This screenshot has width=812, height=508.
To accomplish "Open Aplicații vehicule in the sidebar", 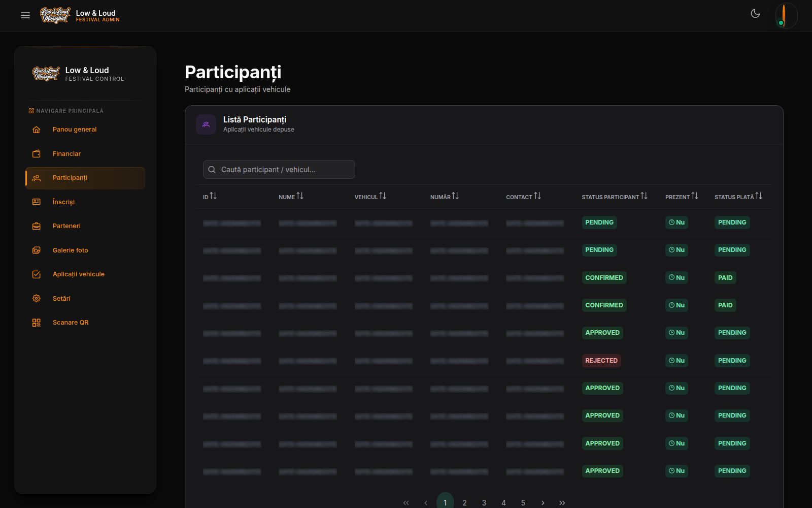I will coord(85,274).
